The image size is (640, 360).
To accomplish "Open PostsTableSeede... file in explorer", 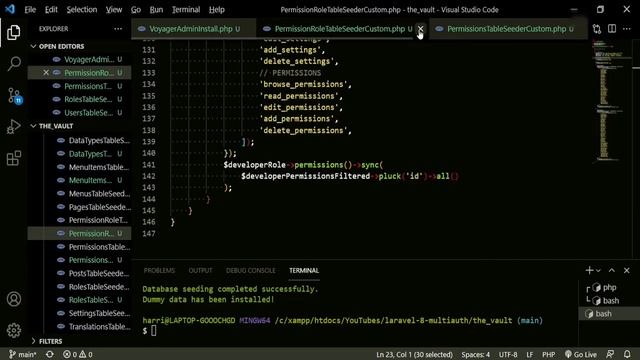I will click(x=80, y=273).
